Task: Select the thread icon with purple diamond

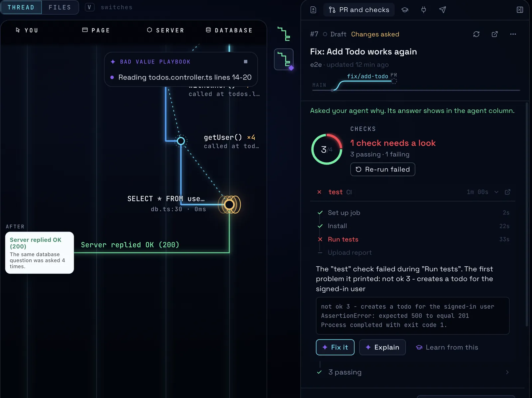Action: 284,59
